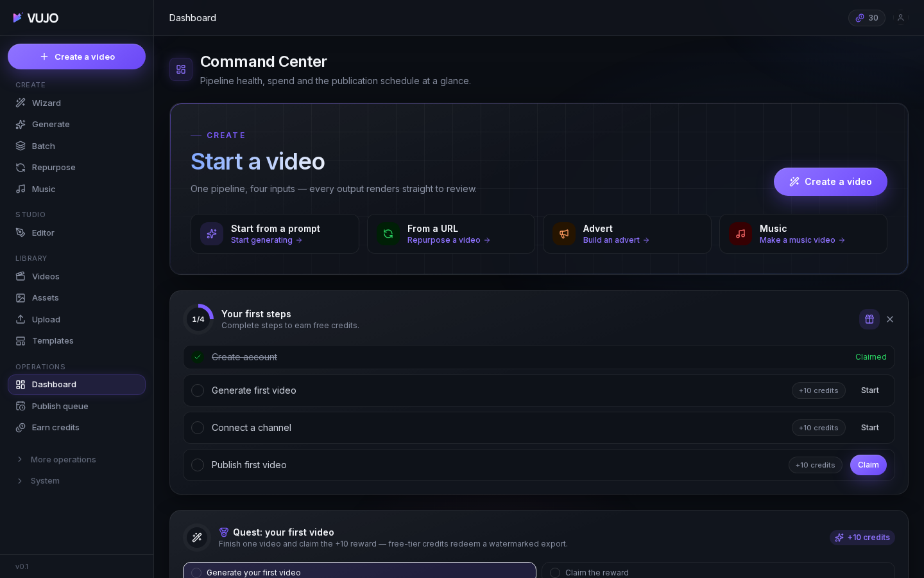Open Earn credits page from sidebar
924x578 pixels.
tap(76, 428)
